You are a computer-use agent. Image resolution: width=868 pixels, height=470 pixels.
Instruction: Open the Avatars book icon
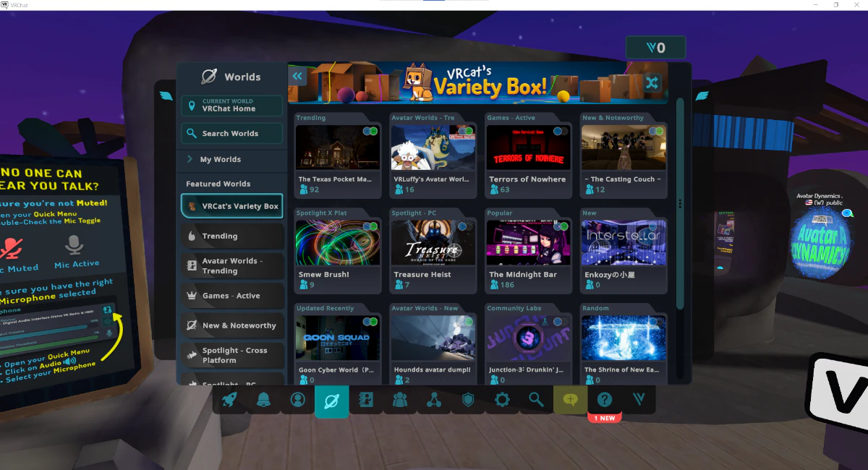click(x=366, y=400)
